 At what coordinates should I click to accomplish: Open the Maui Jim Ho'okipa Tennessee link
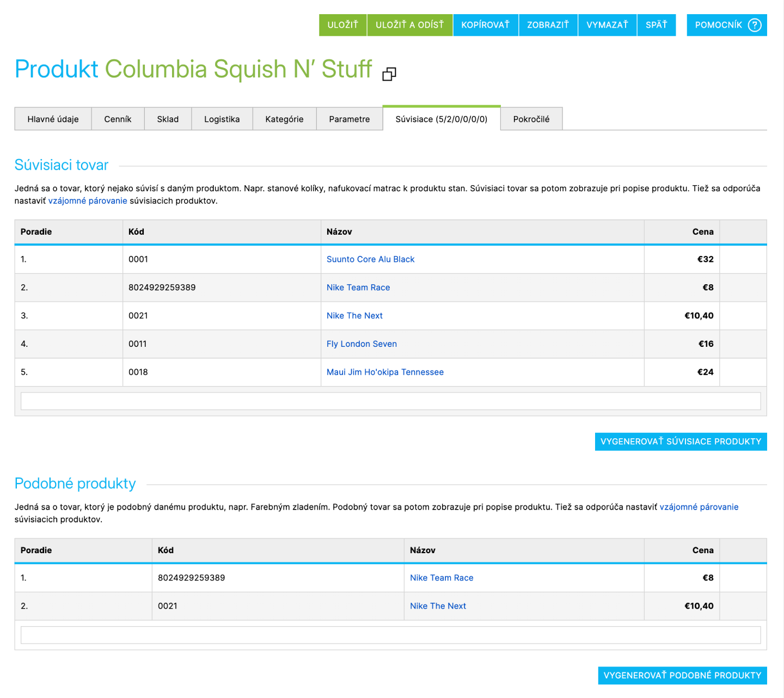tap(385, 372)
